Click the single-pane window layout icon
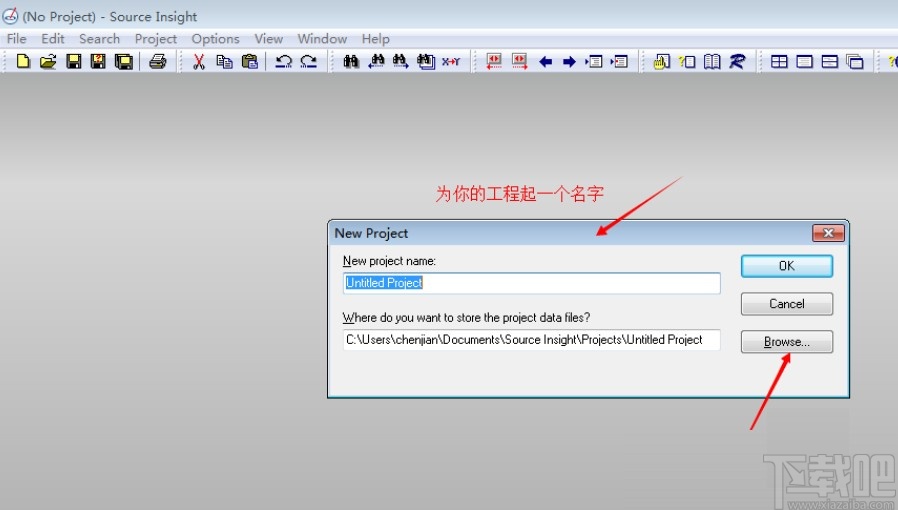This screenshot has width=898, height=510. click(x=804, y=61)
